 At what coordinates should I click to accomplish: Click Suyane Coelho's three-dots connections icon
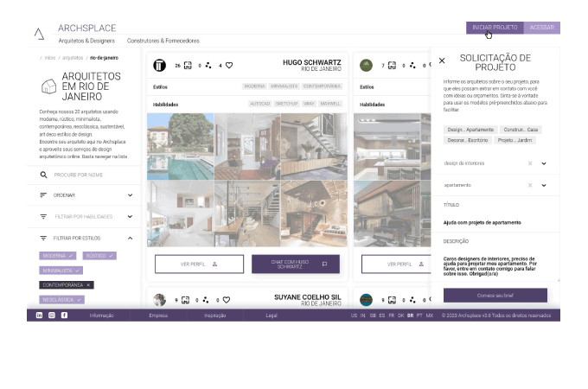click(x=206, y=300)
